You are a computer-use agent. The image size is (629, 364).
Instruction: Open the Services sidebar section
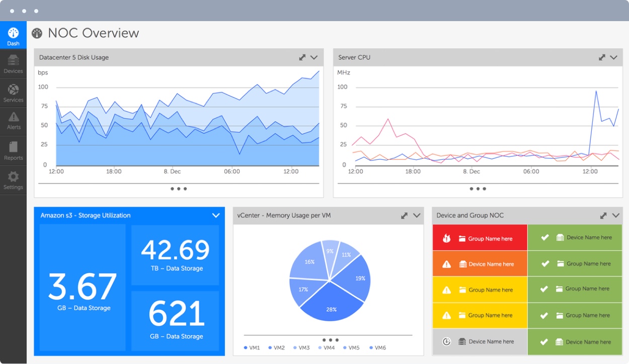pyautogui.click(x=13, y=93)
